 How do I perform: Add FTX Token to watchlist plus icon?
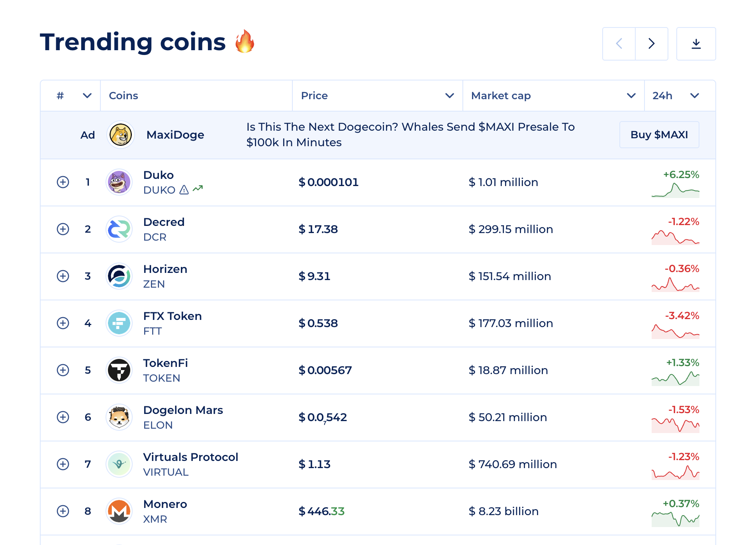point(63,323)
